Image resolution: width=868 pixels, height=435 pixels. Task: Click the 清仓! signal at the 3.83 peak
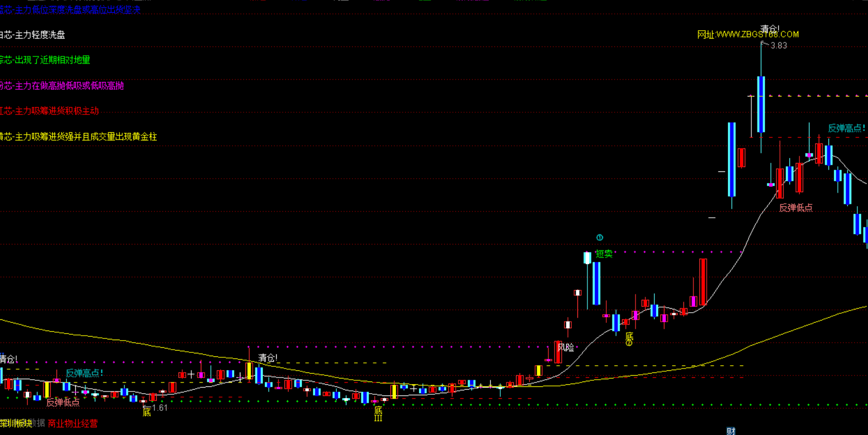pos(770,28)
